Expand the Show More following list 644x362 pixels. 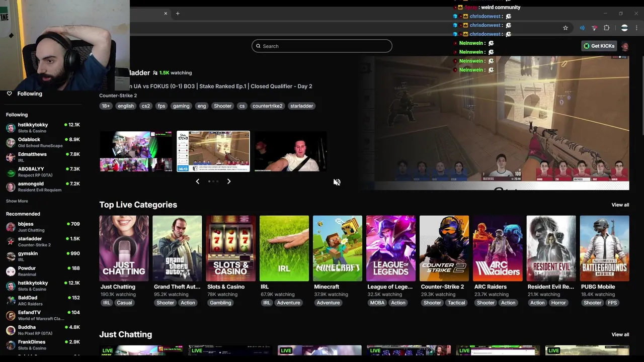(17, 201)
